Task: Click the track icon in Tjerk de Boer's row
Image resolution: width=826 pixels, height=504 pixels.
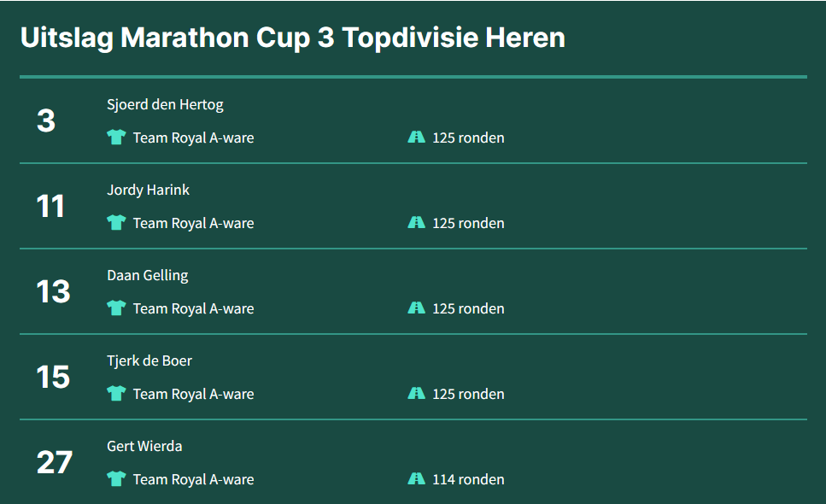Action: point(416,394)
